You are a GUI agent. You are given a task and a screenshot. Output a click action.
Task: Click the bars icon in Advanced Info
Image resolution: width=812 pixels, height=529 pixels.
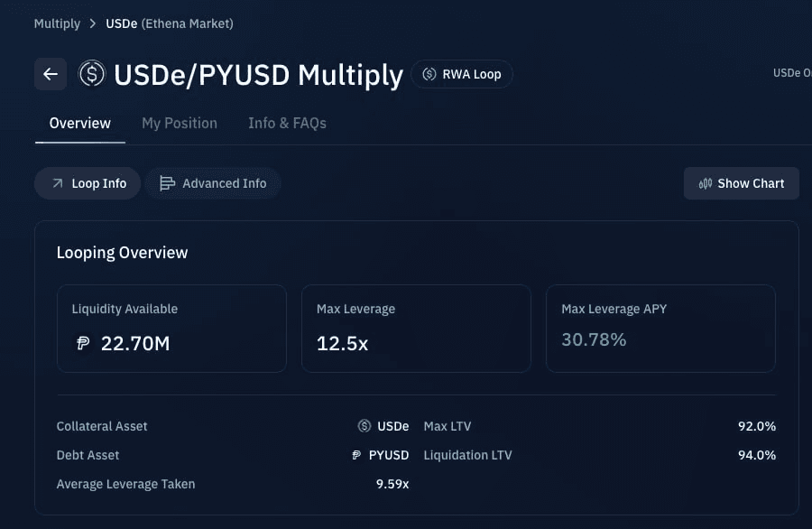[x=167, y=183]
